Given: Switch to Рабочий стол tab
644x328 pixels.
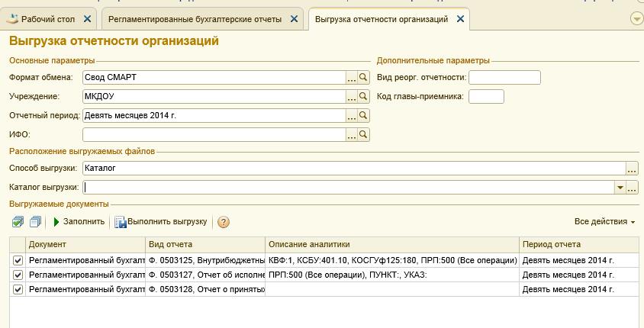Looking at the screenshot, I should 48,19.
